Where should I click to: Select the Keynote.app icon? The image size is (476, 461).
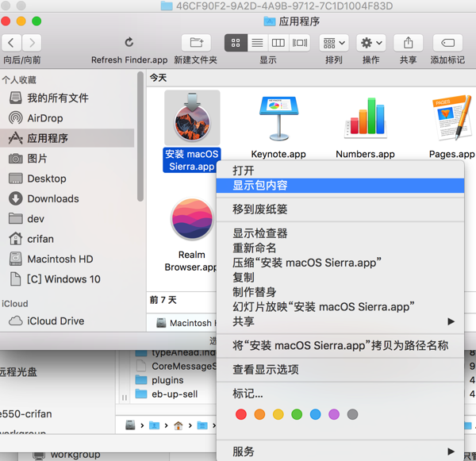278,118
